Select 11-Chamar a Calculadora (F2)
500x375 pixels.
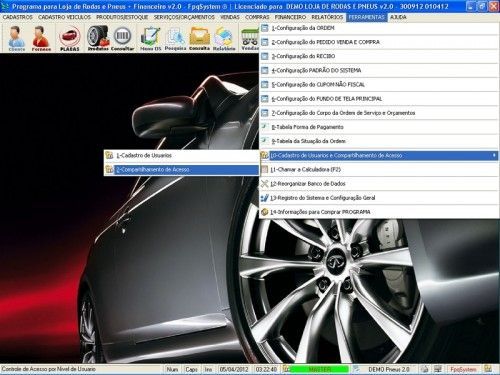tap(379, 169)
